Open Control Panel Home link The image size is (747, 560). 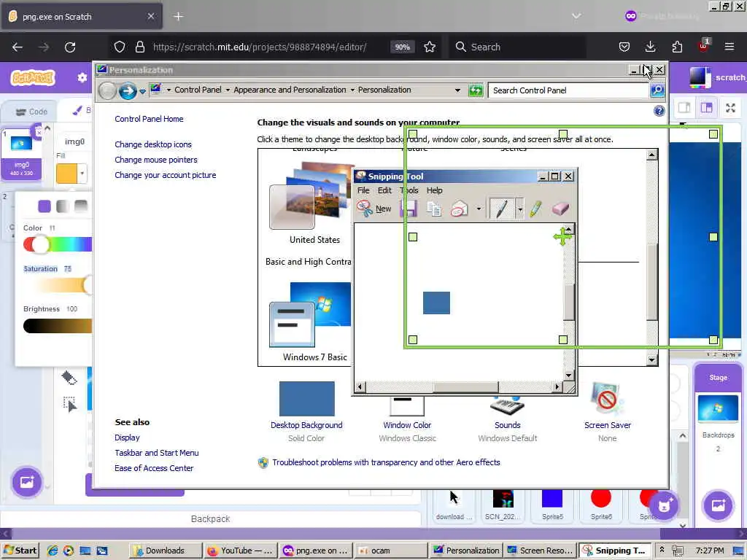point(149,119)
